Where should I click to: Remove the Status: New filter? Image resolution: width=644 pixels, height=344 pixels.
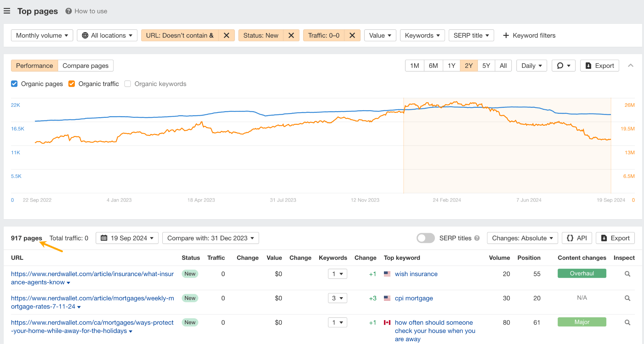click(291, 35)
